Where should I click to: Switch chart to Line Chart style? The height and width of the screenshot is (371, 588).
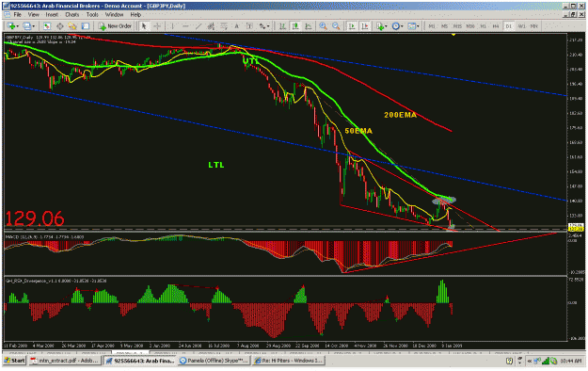pyautogui.click(x=309, y=26)
